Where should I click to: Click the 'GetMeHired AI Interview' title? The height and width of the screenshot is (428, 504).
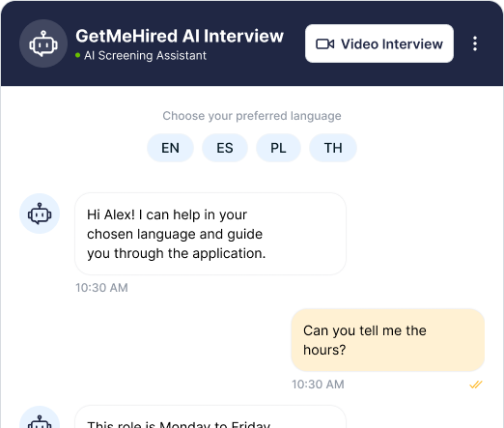point(180,36)
